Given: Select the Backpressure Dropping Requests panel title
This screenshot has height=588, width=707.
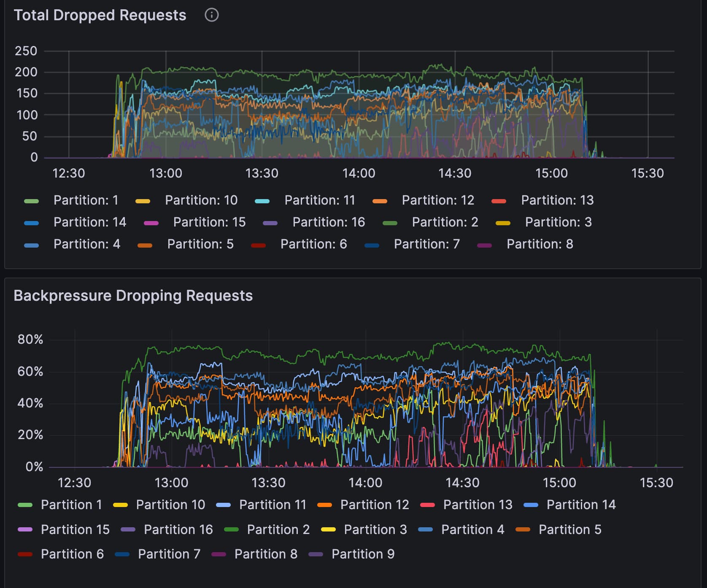Looking at the screenshot, I should point(133,295).
